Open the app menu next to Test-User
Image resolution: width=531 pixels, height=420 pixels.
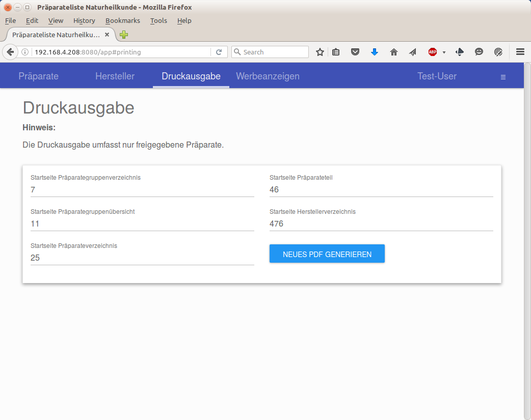click(x=503, y=77)
